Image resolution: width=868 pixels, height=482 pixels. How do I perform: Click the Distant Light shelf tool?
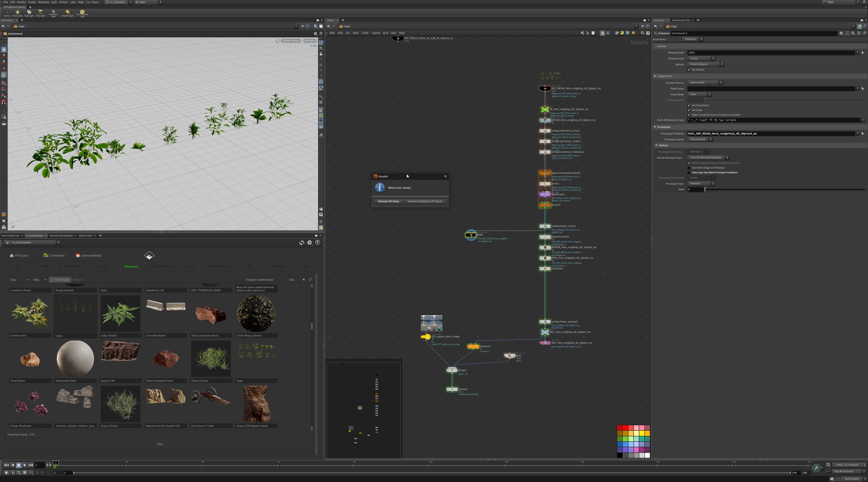click(67, 13)
